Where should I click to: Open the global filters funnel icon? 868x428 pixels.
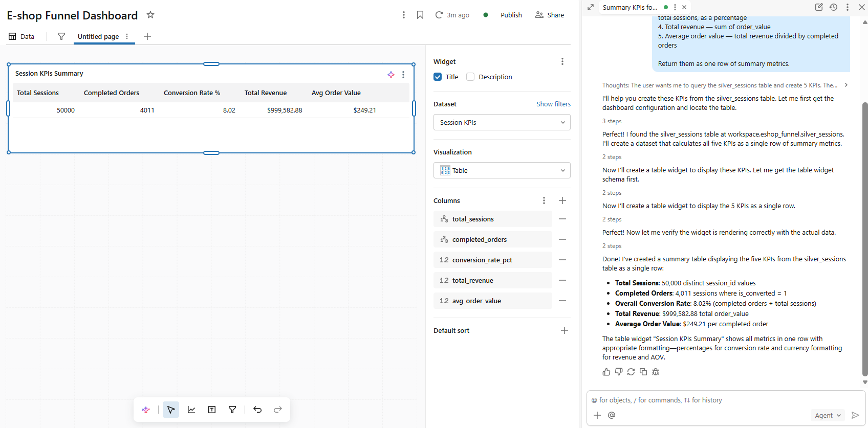(x=61, y=36)
